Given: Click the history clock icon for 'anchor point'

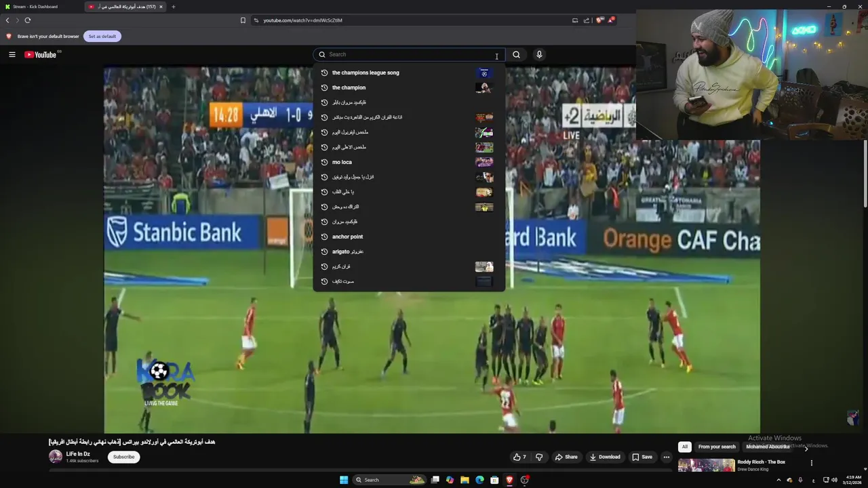Looking at the screenshot, I should point(324,237).
